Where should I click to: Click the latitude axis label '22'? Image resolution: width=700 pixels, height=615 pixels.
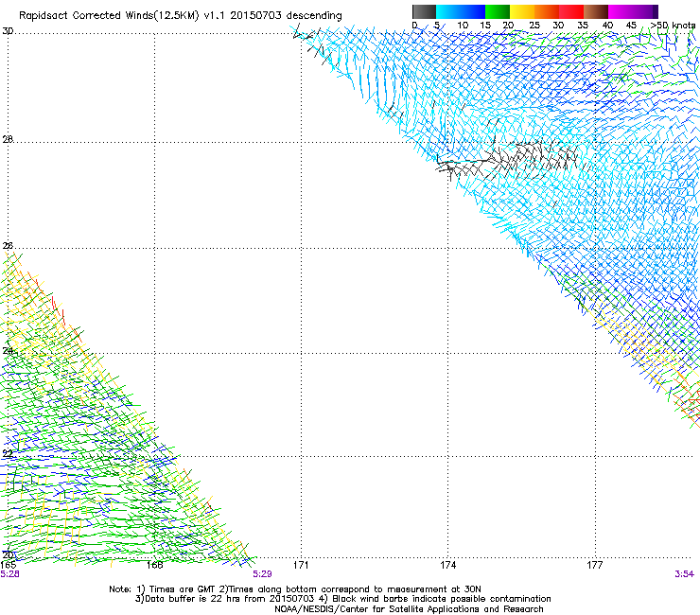pos(8,454)
